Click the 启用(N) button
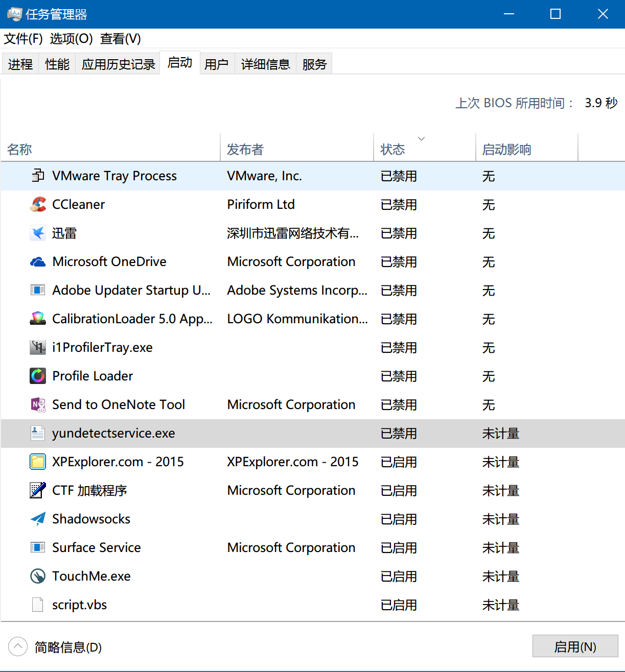The width and height of the screenshot is (625, 672). point(575,646)
